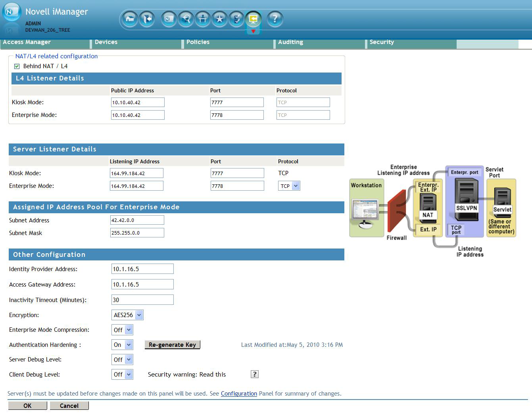The image size is (532, 415).
Task: Uncheck the Behind NAT / L4 checkbox
Action: pyautogui.click(x=17, y=66)
